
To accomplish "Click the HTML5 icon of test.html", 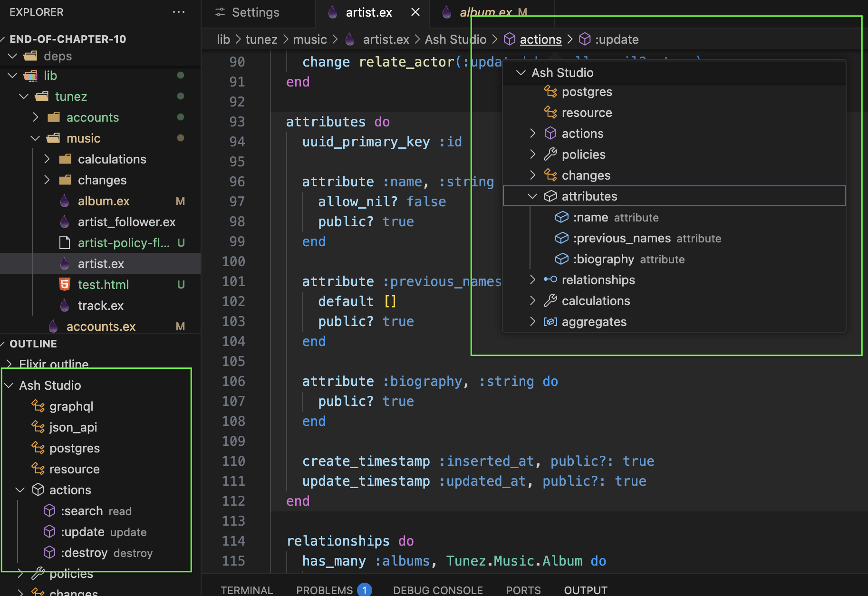I will [65, 285].
